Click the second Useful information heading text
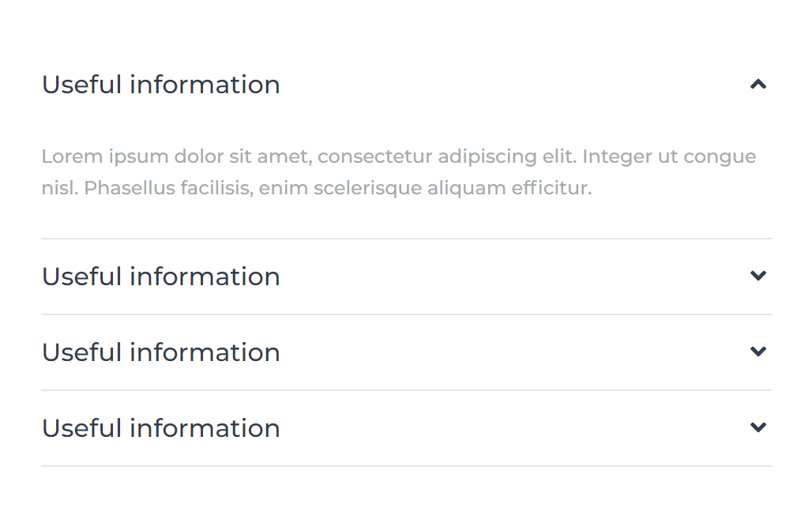Image resolution: width=812 pixels, height=523 pixels. (x=161, y=277)
